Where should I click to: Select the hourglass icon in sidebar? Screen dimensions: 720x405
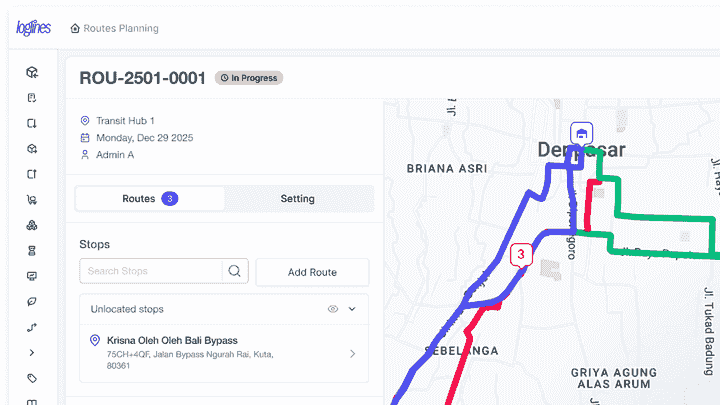click(x=32, y=251)
